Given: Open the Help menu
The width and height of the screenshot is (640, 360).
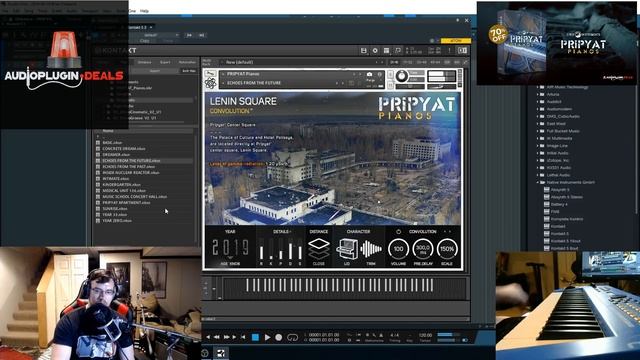Looking at the screenshot, I should pos(144,11).
